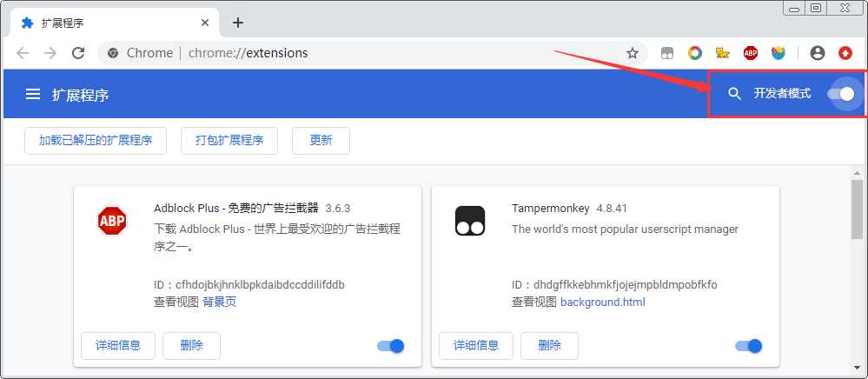
Task: Click the chrome://extensions address bar
Action: pos(371,53)
